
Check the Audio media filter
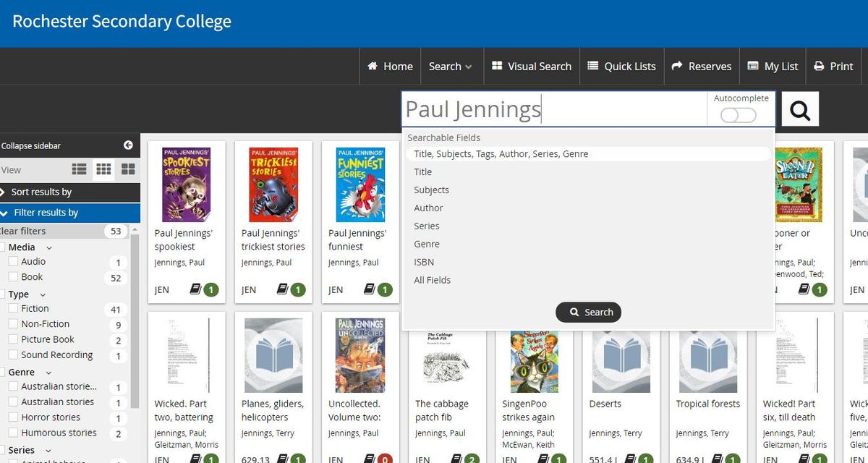13,262
